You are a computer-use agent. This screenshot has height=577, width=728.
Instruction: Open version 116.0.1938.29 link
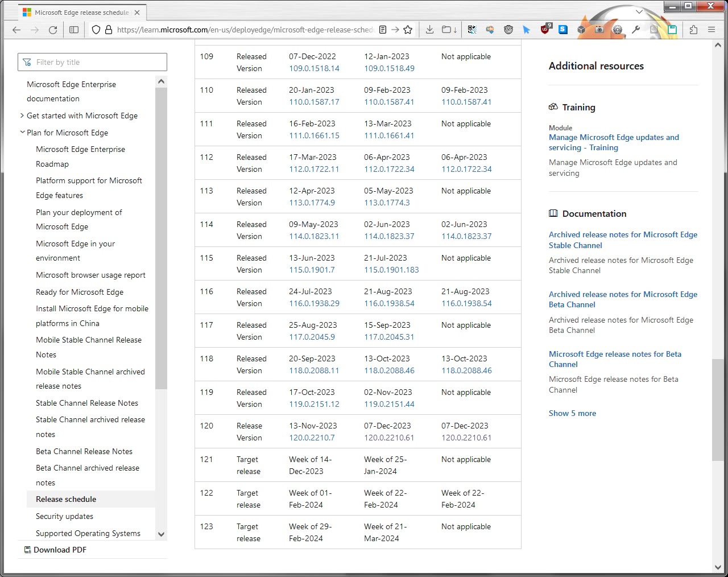pos(314,303)
